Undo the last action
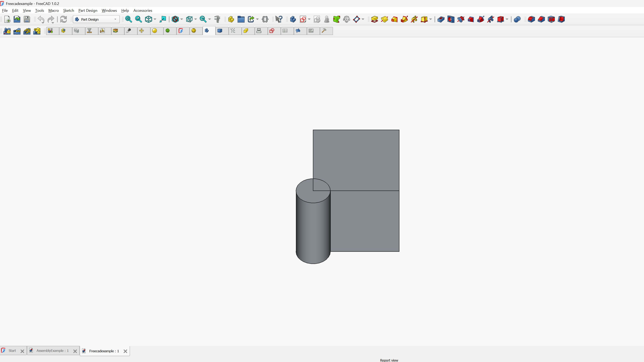 point(41,19)
